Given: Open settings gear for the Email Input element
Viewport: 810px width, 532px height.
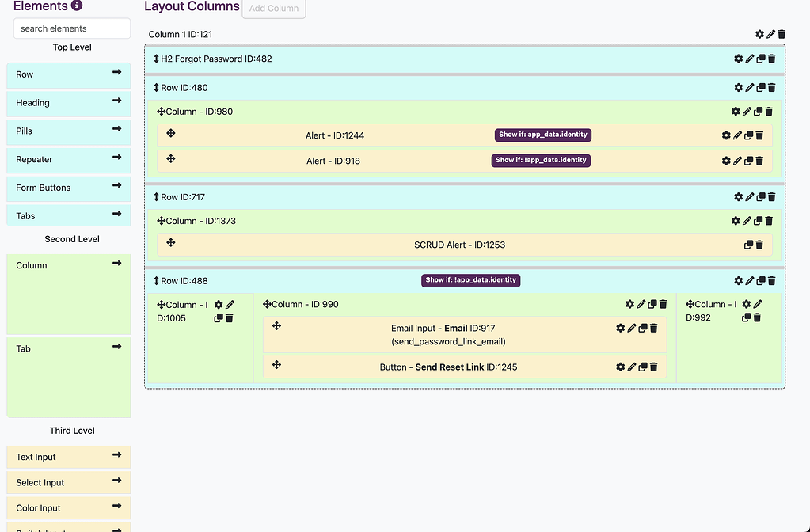Looking at the screenshot, I should (x=621, y=329).
